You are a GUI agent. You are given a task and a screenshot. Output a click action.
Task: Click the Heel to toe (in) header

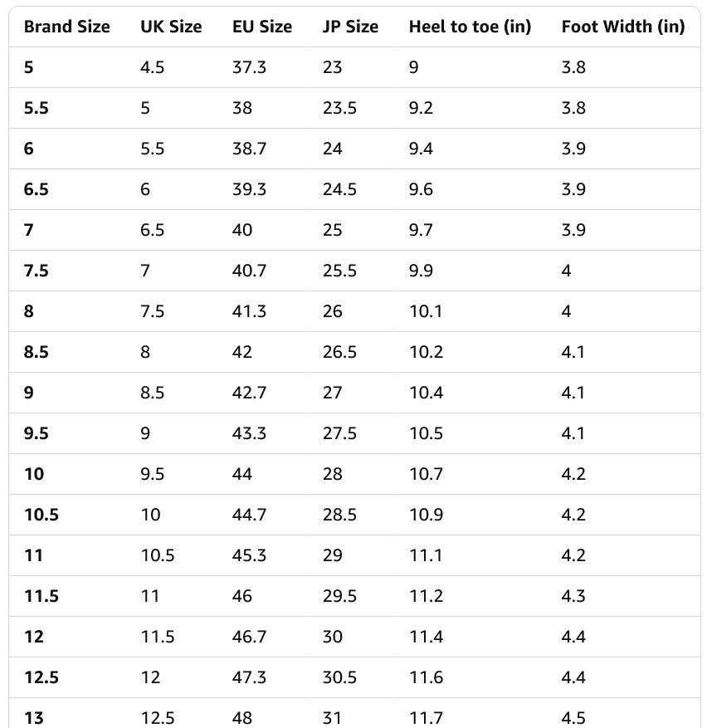tap(470, 27)
